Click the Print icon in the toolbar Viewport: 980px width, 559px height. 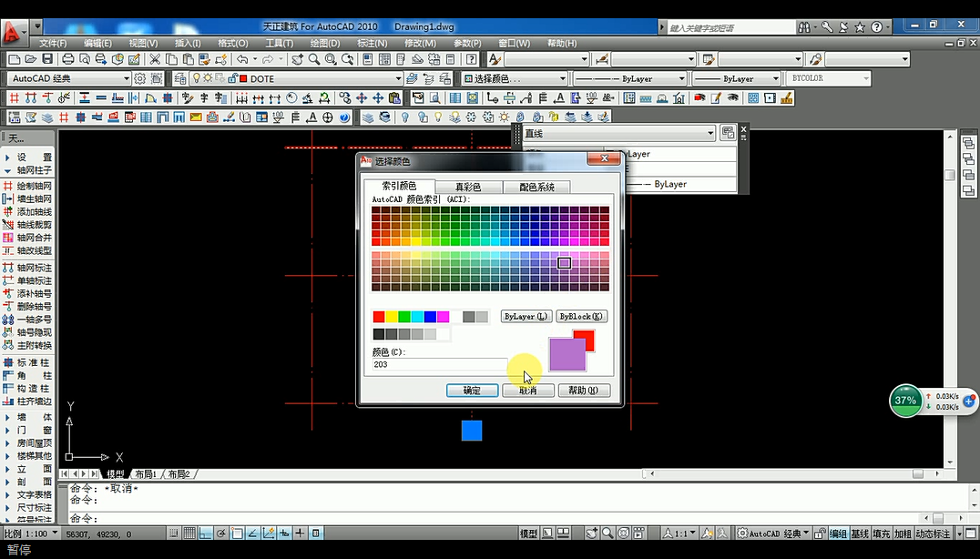68,59
